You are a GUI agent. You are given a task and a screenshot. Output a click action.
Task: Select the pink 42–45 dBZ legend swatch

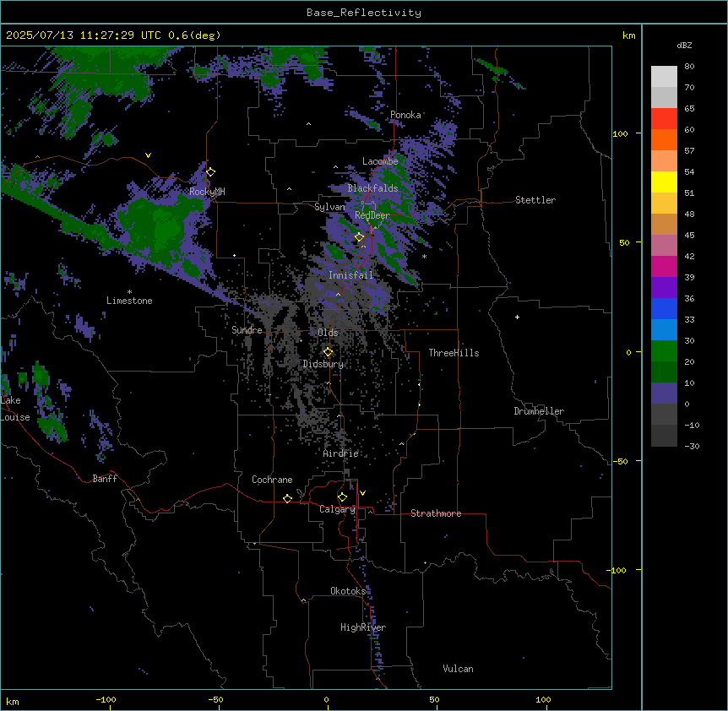click(x=664, y=246)
